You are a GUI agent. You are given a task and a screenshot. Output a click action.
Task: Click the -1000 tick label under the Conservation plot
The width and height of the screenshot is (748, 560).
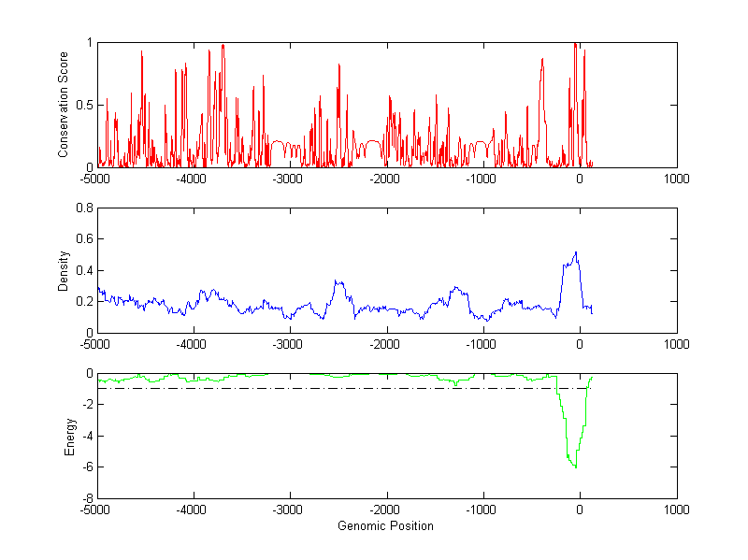[x=482, y=179]
